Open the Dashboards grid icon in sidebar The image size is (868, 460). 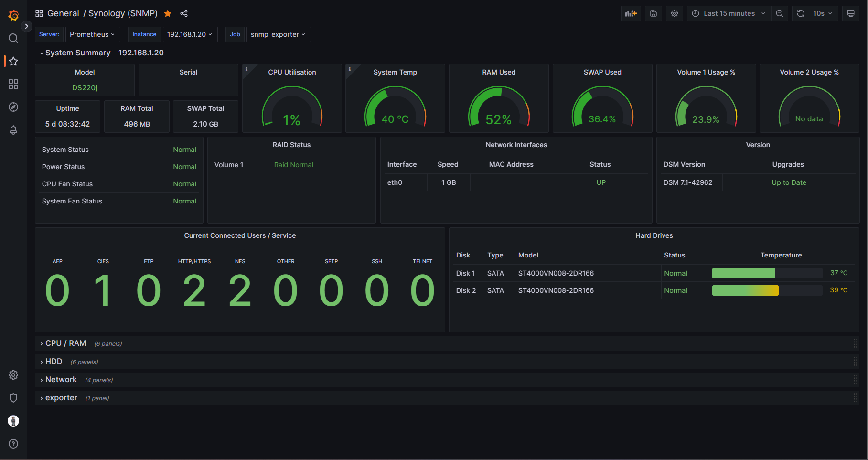(13, 84)
